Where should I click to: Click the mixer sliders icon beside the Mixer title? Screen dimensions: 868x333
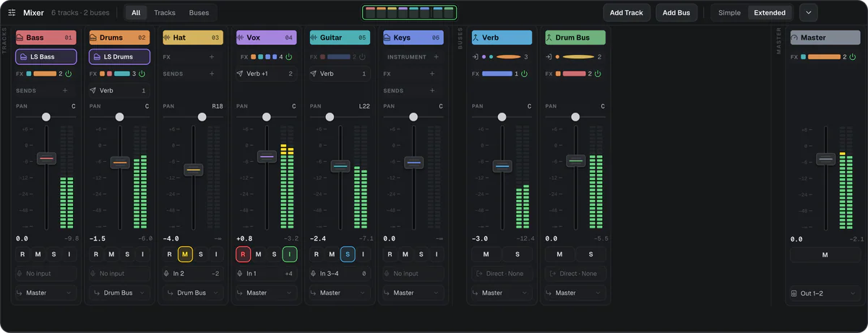pyautogui.click(x=12, y=12)
